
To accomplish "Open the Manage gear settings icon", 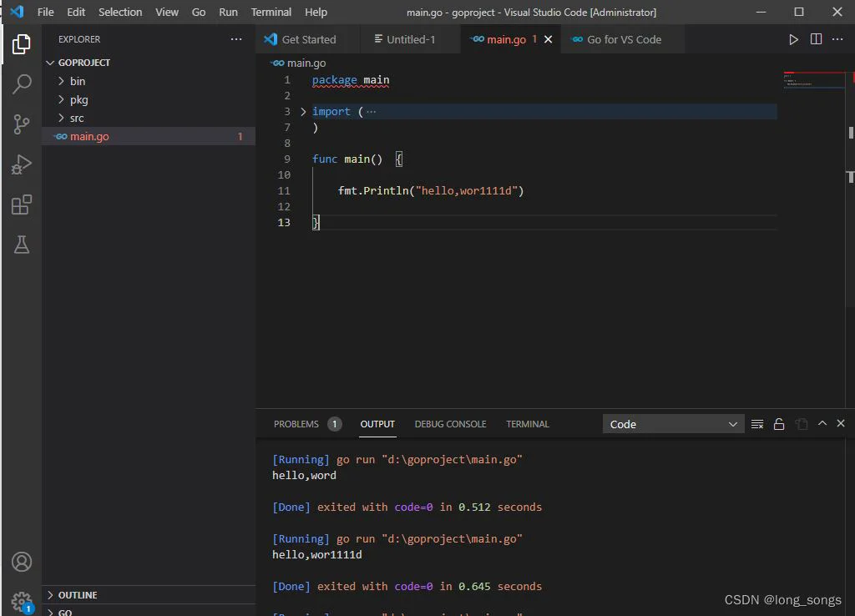I will [x=21, y=601].
